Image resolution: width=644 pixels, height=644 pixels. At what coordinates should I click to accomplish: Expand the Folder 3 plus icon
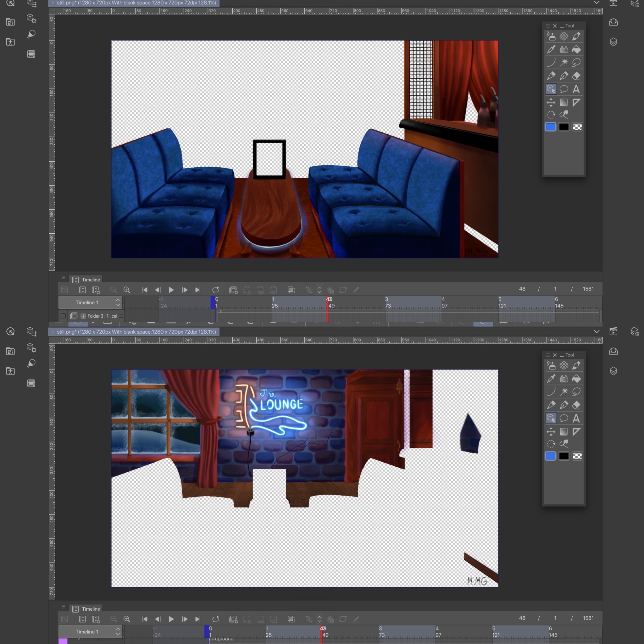coord(83,316)
